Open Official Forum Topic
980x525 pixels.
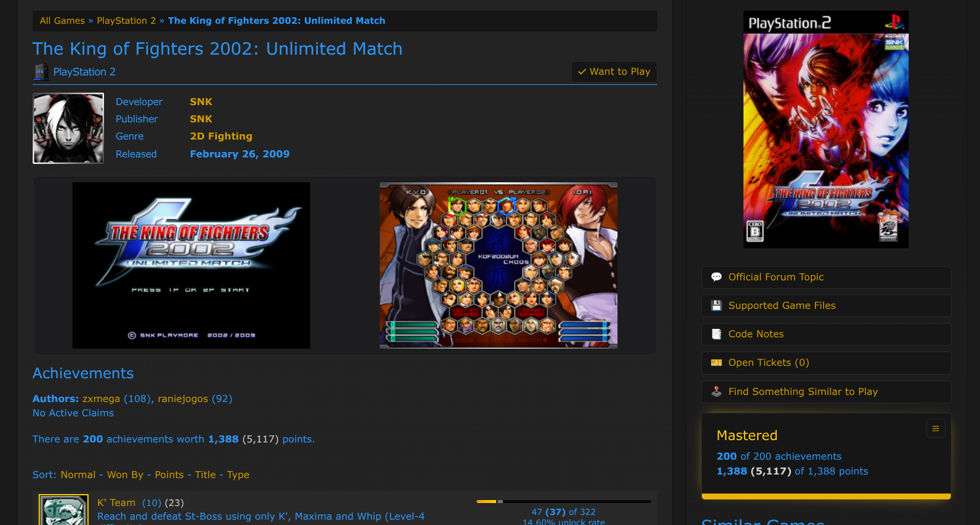pyautogui.click(x=826, y=277)
